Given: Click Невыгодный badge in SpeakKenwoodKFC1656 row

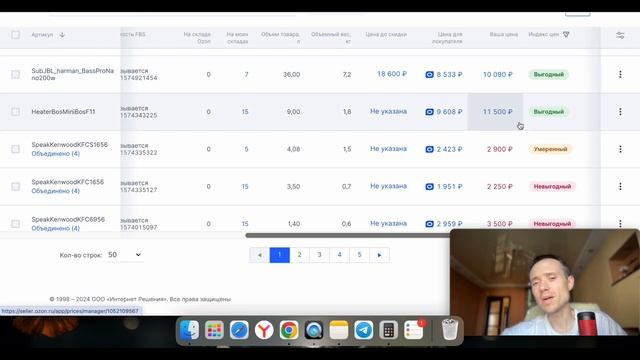Looking at the screenshot, I should 552,187.
